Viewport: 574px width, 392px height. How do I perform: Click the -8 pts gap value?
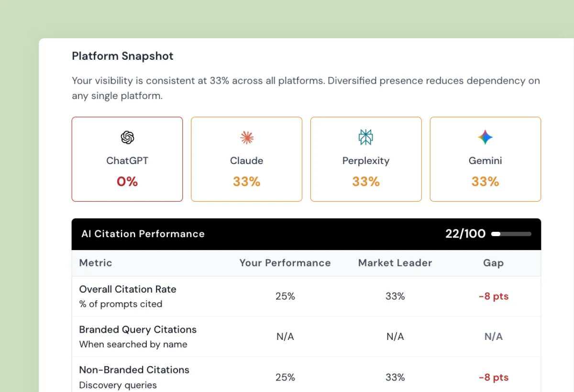point(493,296)
